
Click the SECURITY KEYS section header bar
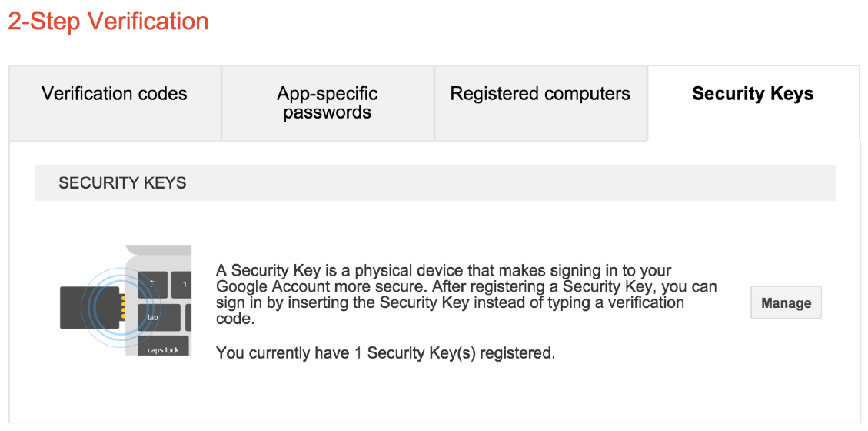click(x=434, y=183)
